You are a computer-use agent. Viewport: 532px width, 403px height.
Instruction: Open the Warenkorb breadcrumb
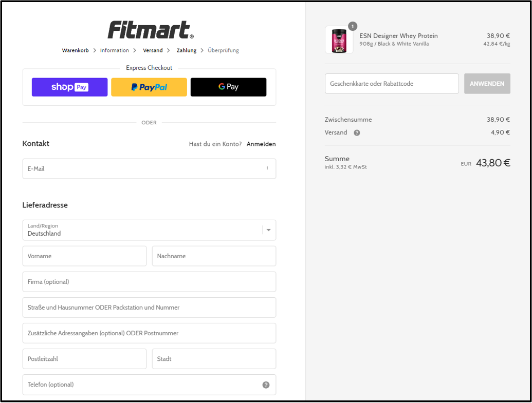(76, 50)
